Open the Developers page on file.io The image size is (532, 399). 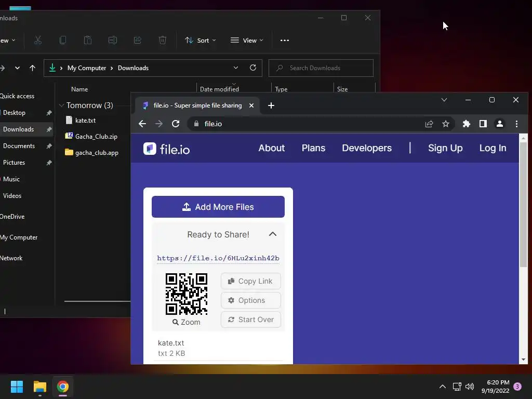[367, 148]
